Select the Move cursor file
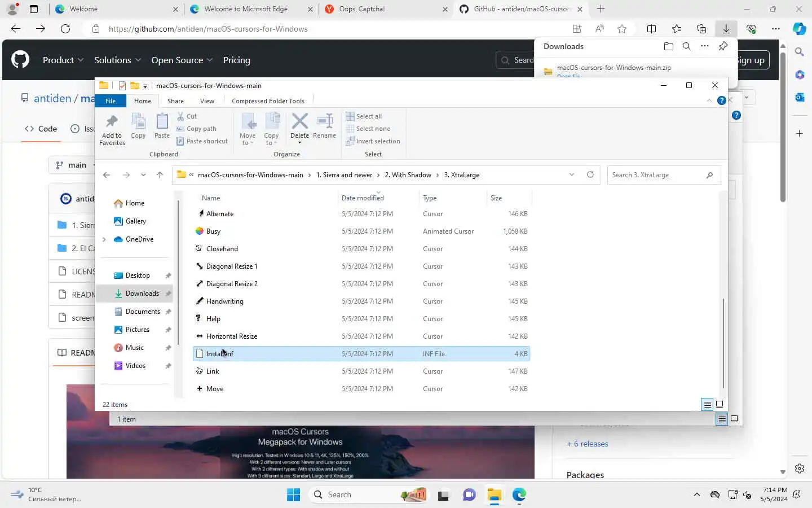This screenshot has height=508, width=812. pos(361,389)
